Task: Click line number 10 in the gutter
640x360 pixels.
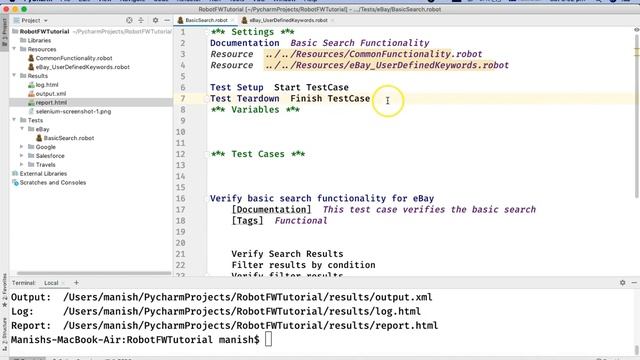Action: (x=180, y=132)
